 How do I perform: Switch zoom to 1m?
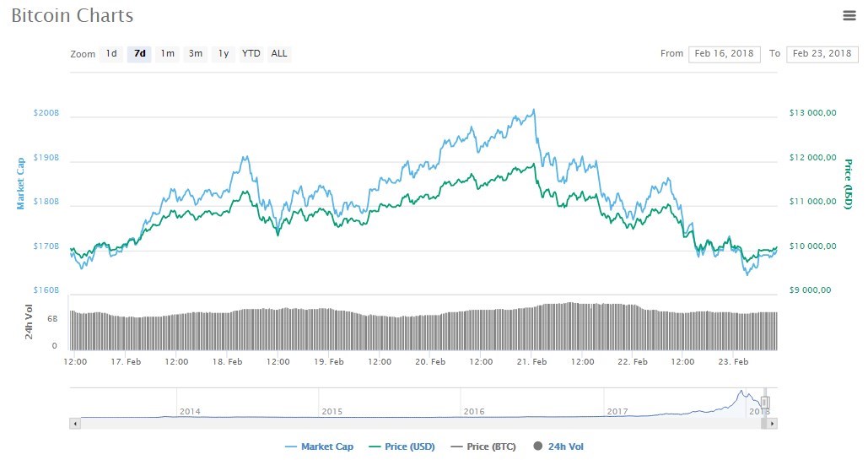tap(168, 54)
